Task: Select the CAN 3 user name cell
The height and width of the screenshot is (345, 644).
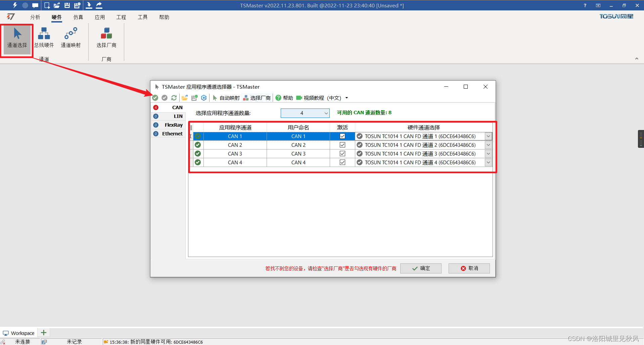Action: [x=298, y=154]
